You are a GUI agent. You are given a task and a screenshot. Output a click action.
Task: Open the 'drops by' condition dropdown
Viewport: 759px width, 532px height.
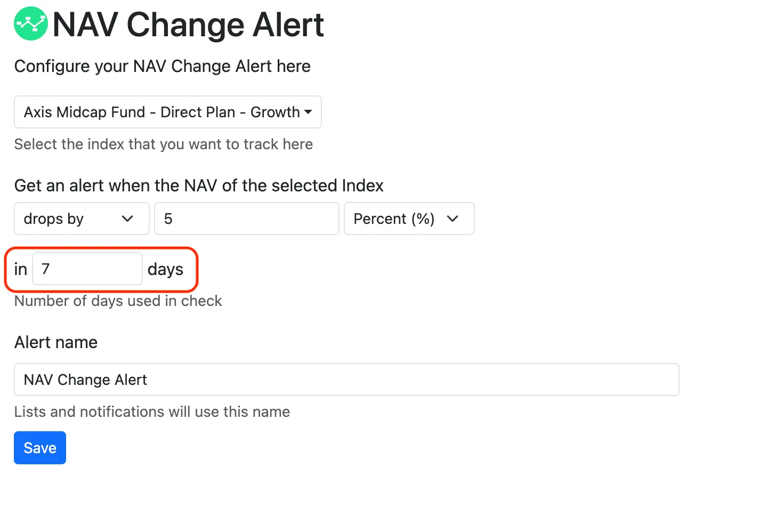pos(82,219)
